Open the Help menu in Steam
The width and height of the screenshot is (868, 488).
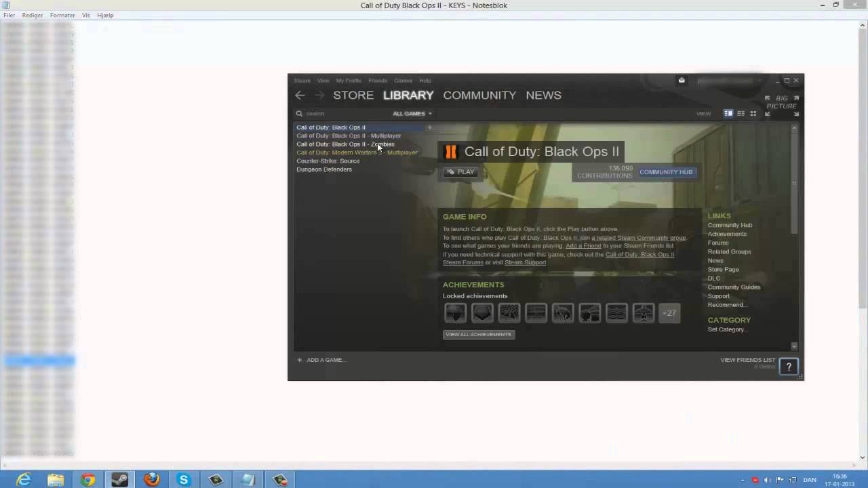425,81
